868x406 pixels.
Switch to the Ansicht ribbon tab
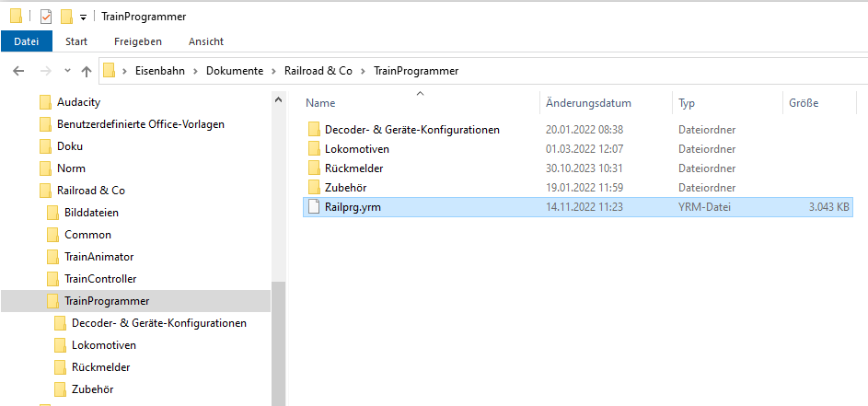(x=205, y=41)
